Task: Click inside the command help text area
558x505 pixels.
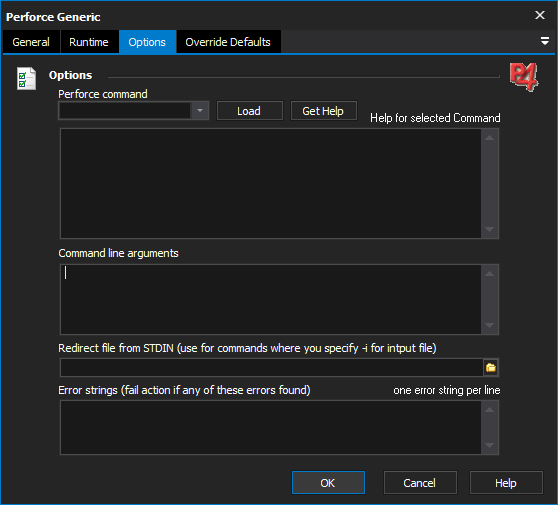Action: tap(271, 183)
